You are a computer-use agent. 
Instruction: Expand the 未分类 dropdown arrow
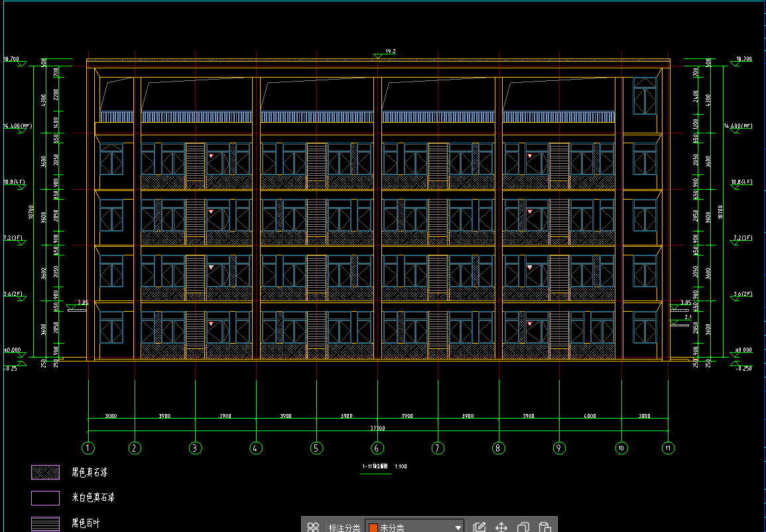click(458, 527)
